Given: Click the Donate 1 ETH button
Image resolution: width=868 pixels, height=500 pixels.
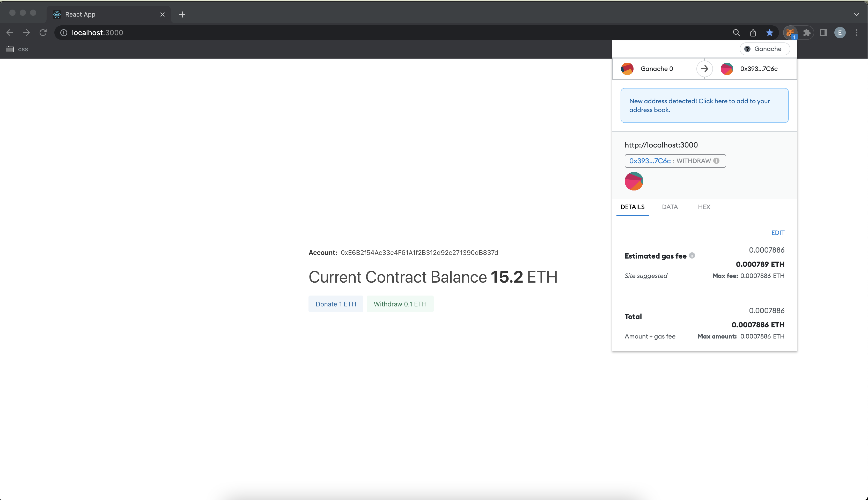Looking at the screenshot, I should [x=336, y=304].
